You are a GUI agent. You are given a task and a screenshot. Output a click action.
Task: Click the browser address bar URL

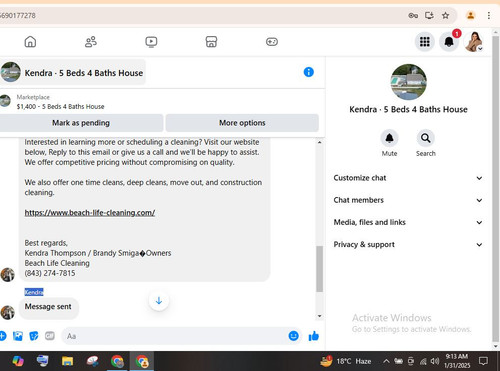(18, 15)
